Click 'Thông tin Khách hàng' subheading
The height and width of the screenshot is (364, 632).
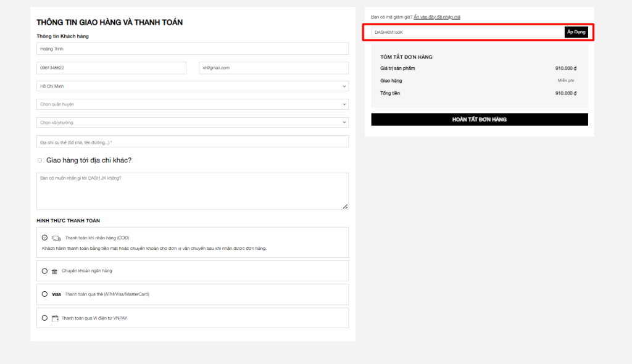62,36
